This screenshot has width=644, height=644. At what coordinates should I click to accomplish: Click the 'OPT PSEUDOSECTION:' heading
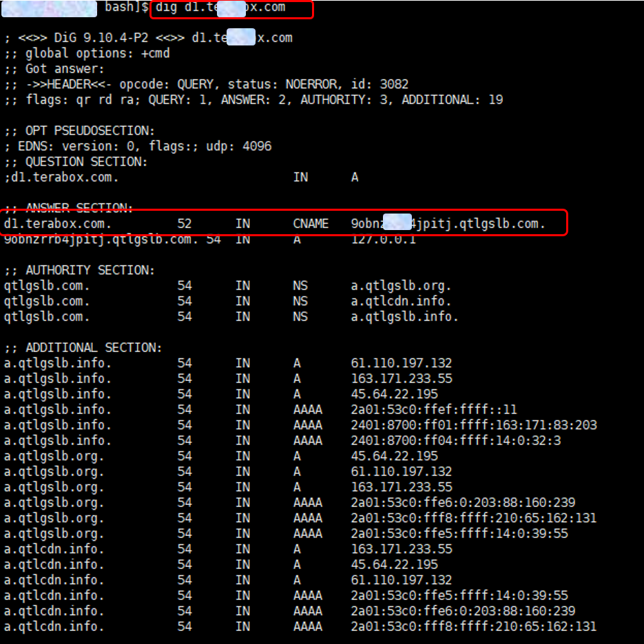(x=90, y=131)
